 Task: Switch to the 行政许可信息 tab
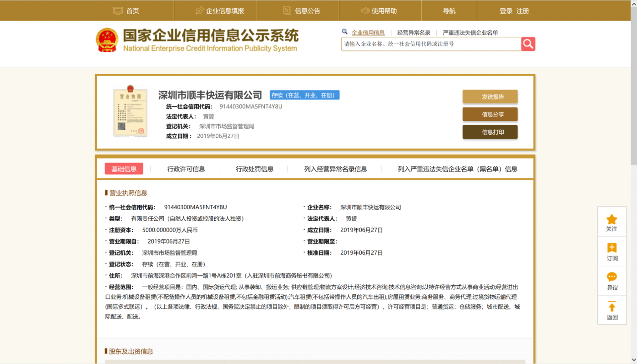(x=186, y=169)
